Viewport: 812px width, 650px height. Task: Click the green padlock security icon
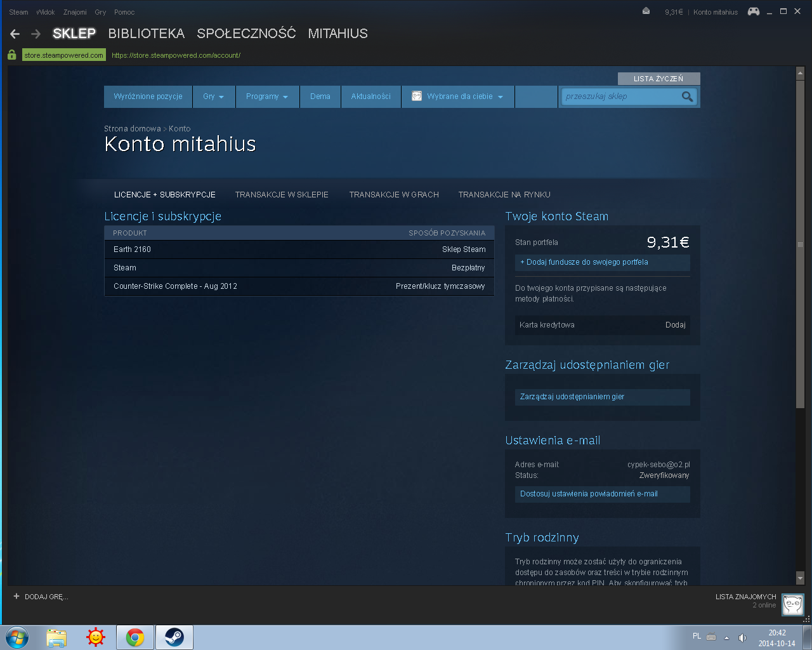click(12, 55)
